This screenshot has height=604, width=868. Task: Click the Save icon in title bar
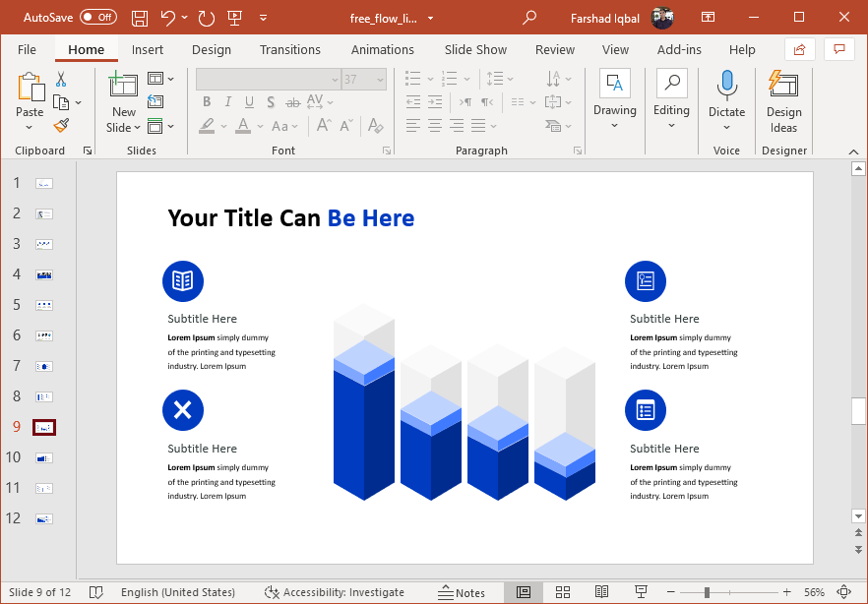(140, 18)
